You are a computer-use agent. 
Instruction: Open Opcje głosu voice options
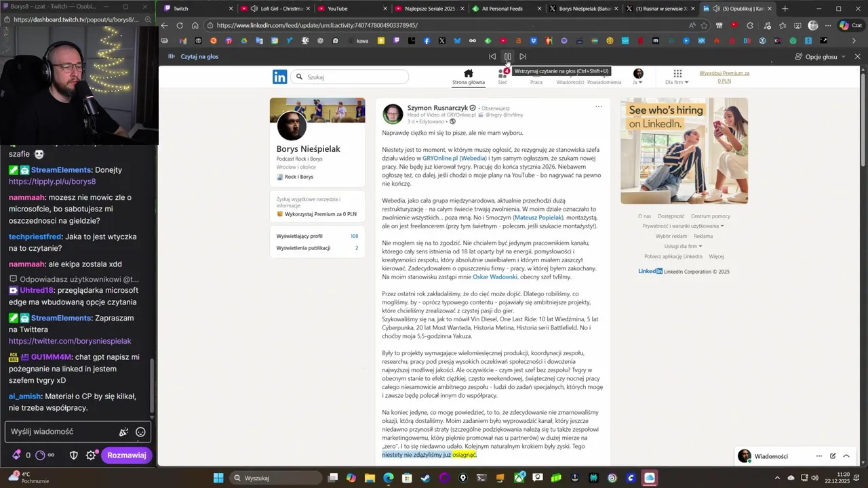coord(821,56)
